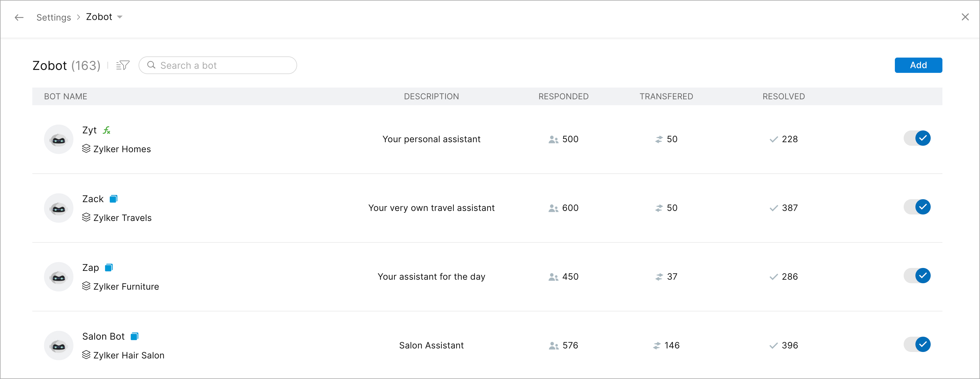Click the layers icon beside Zylker Travels
Viewport: 980px width, 379px height.
(x=86, y=217)
